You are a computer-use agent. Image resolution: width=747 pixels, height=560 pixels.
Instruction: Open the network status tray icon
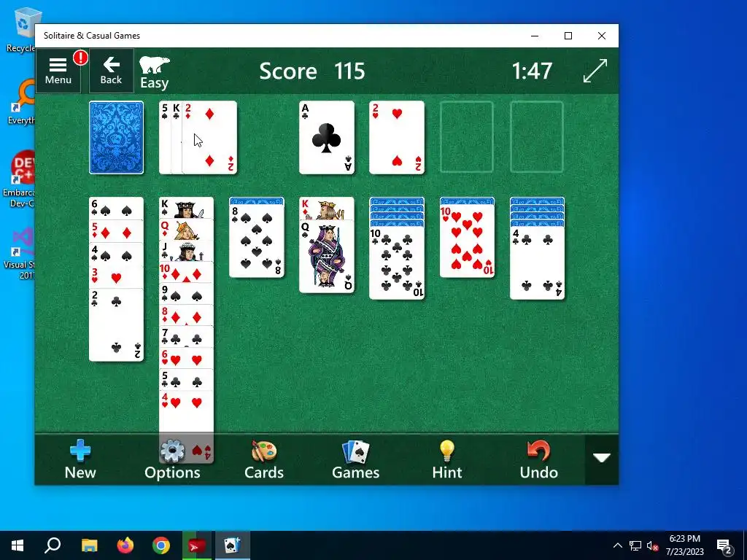click(635, 545)
